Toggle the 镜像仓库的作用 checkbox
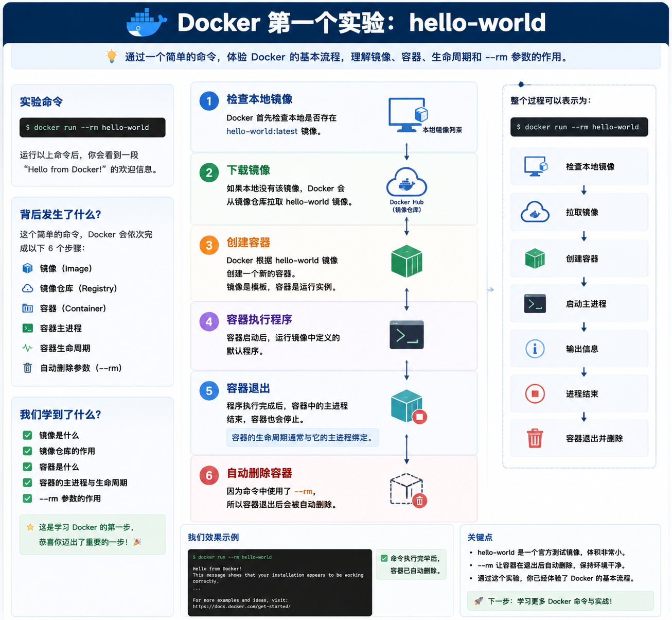Image resolution: width=672 pixels, height=620 pixels. (27, 451)
